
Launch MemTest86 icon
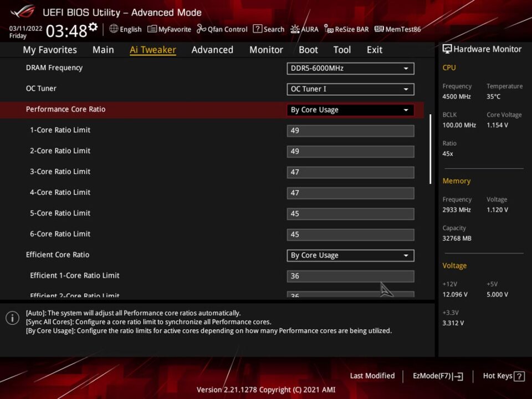[379, 29]
